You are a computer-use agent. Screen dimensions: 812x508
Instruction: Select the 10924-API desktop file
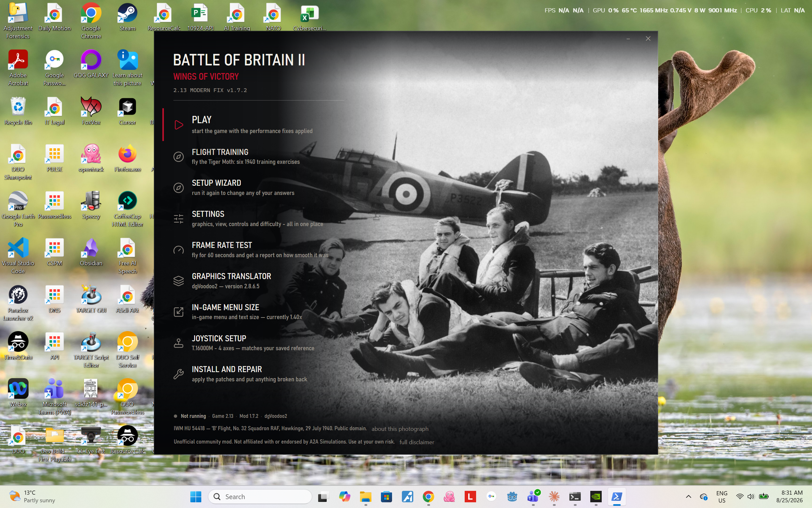[200, 17]
